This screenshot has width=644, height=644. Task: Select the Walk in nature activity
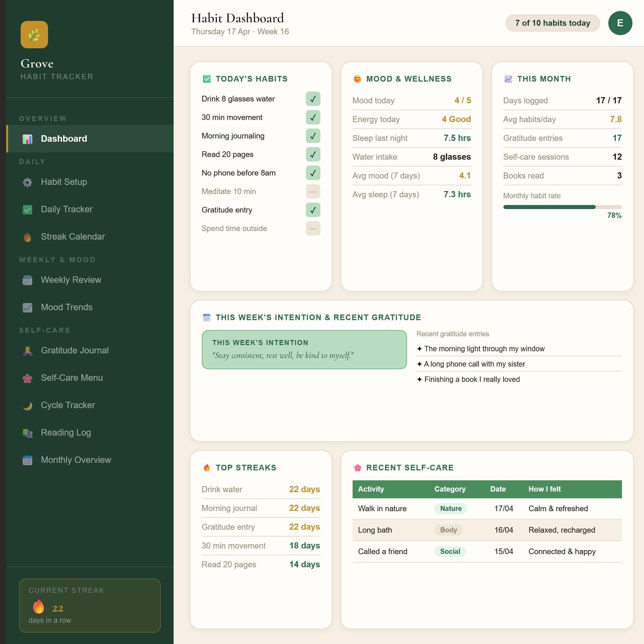point(487,509)
